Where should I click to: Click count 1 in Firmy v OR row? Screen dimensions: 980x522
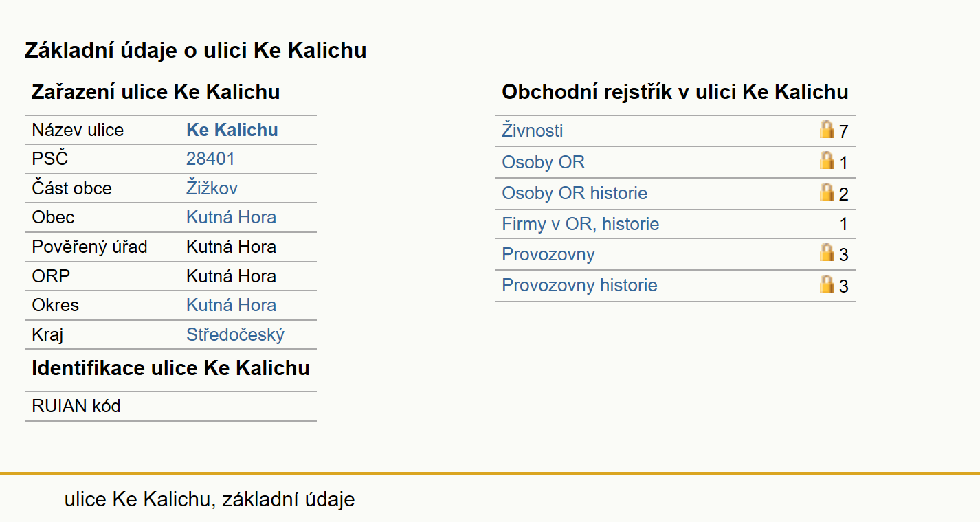(x=844, y=224)
